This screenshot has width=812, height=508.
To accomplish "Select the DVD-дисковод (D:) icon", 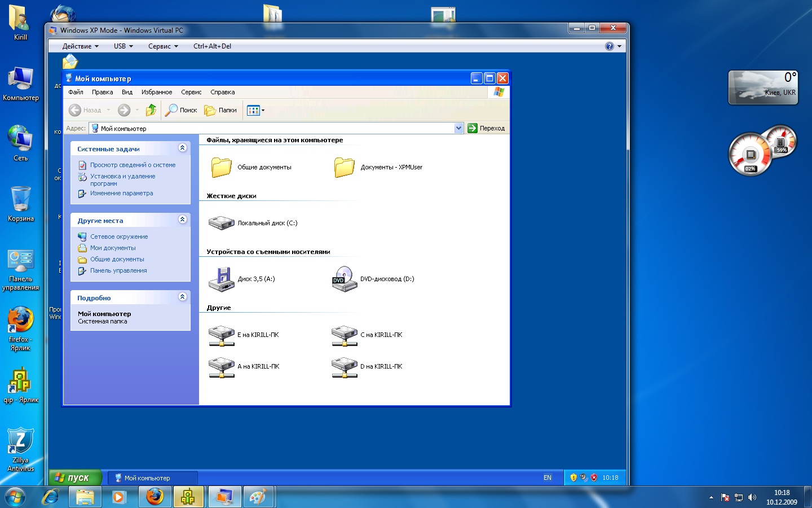I will pyautogui.click(x=344, y=279).
